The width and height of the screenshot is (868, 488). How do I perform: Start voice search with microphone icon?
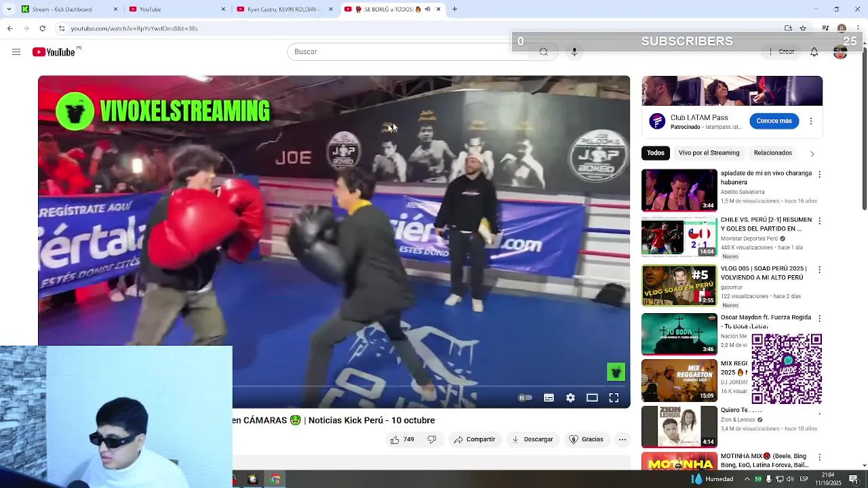click(x=574, y=52)
